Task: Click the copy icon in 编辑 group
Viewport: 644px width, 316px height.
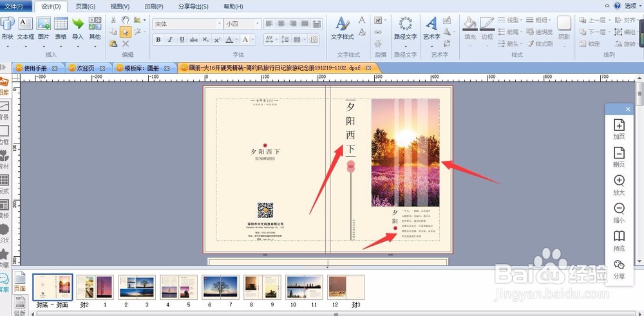Action: click(113, 32)
